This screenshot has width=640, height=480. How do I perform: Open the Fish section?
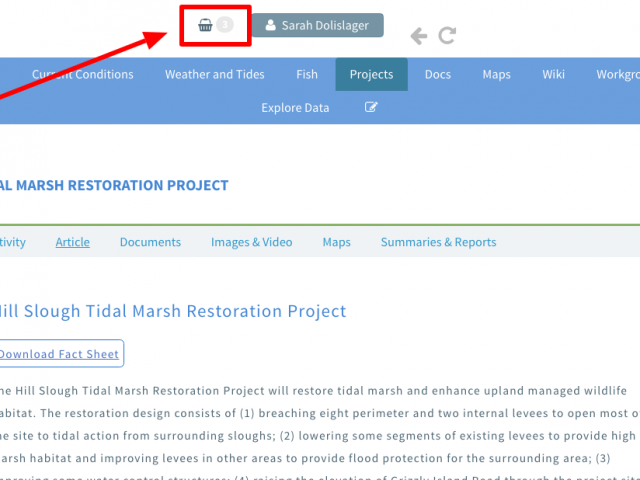coord(307,74)
